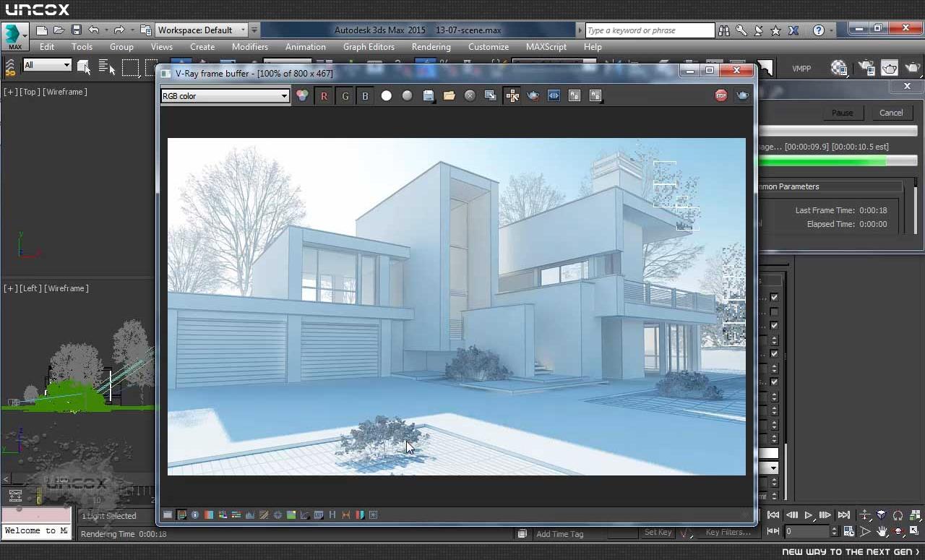Open the RGB color channel dropdown
The width and height of the screenshot is (925, 560).
tap(225, 95)
